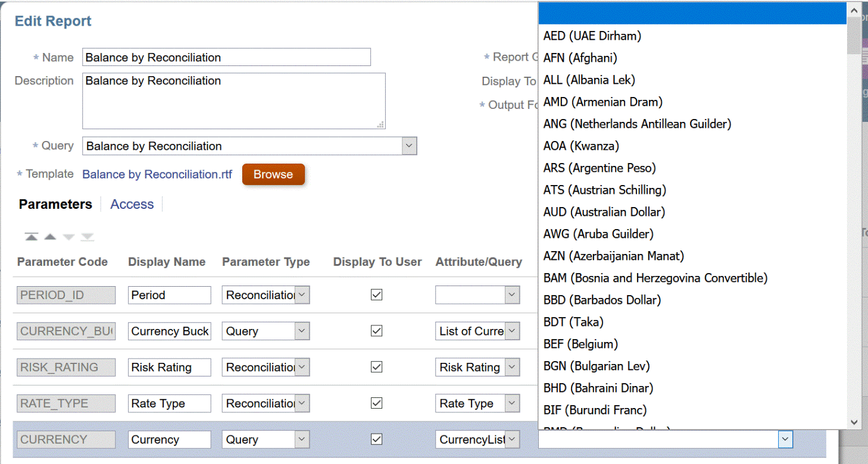Viewport: 868px width, 464px height.
Task: Click the currency list scrollbar down arrow
Action: coord(854,424)
